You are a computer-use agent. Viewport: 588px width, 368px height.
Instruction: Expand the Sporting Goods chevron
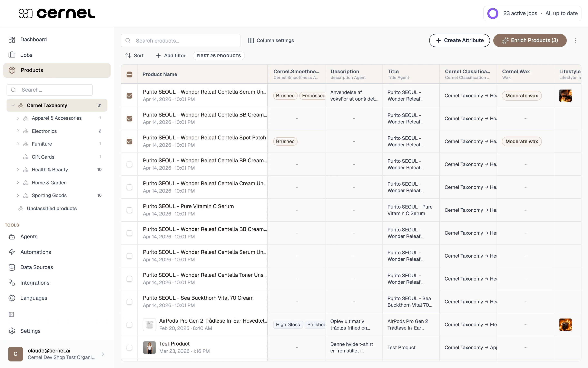[x=18, y=195]
